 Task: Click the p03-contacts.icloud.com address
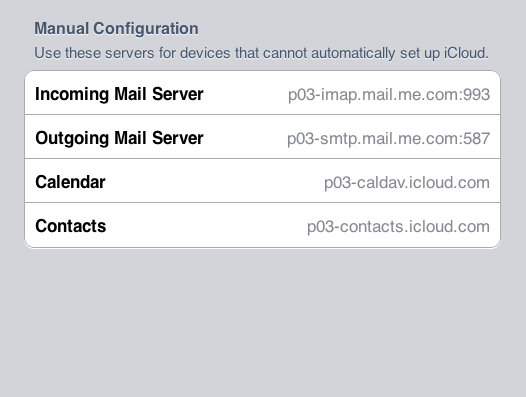click(398, 227)
